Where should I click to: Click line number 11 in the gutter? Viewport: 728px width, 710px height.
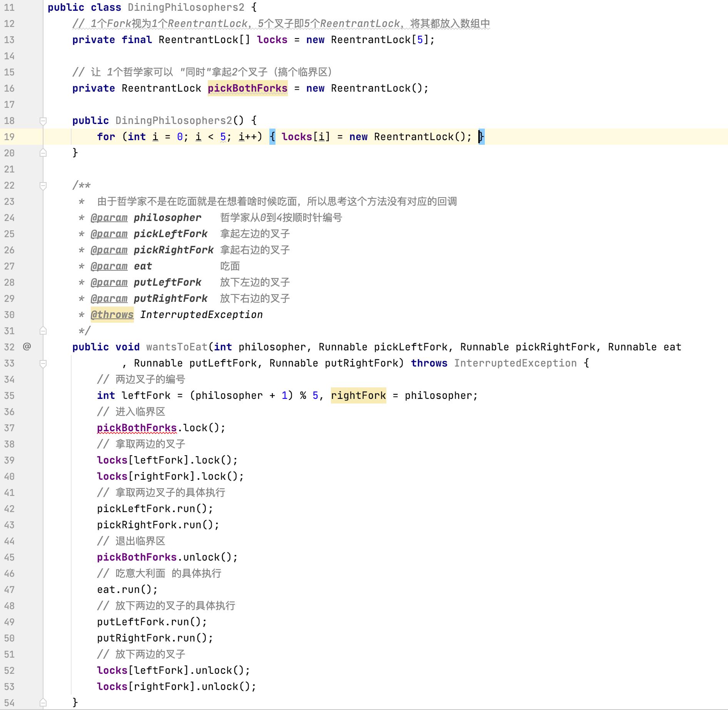coord(9,7)
